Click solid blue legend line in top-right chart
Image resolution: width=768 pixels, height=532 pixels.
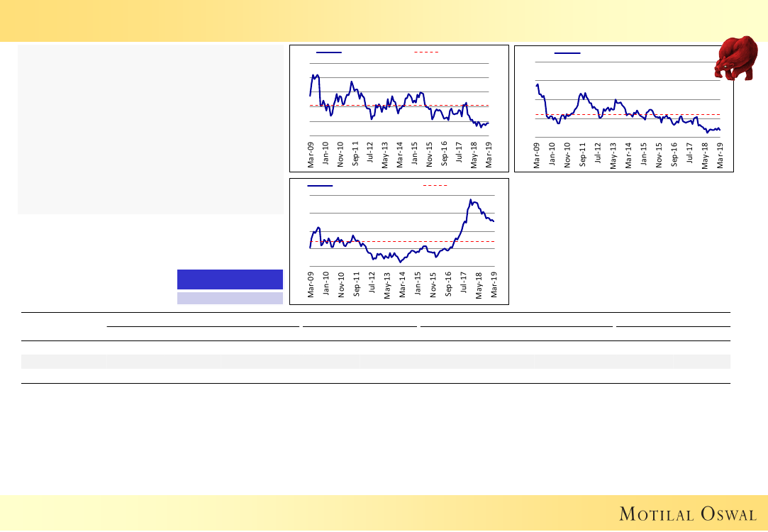click(x=567, y=52)
